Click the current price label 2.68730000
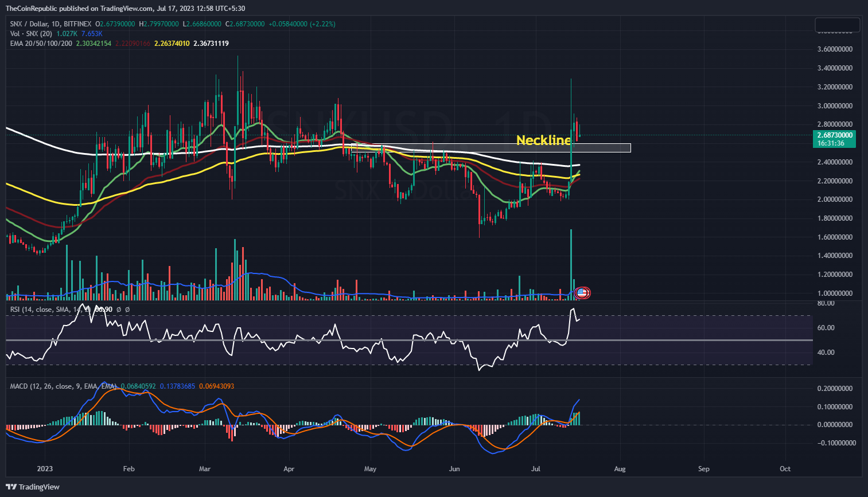This screenshot has width=868, height=497. pos(835,135)
